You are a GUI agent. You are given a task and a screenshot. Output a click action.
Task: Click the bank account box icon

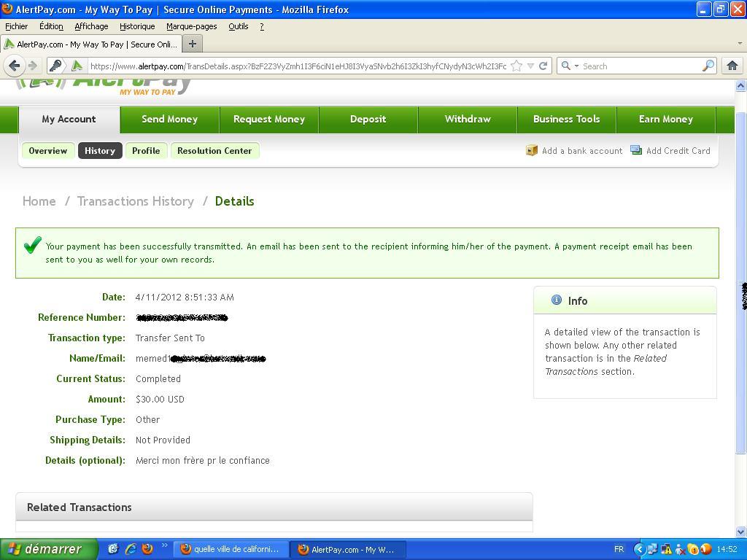(x=532, y=150)
